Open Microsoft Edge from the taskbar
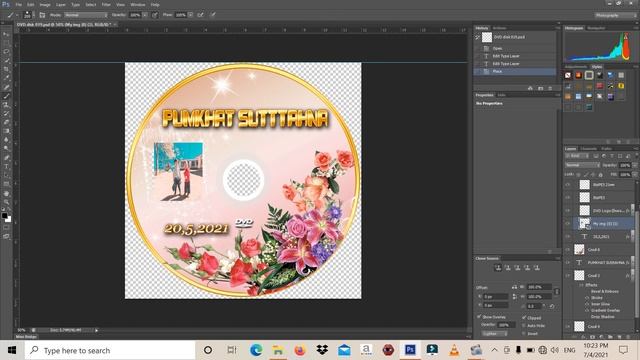 pos(256,350)
